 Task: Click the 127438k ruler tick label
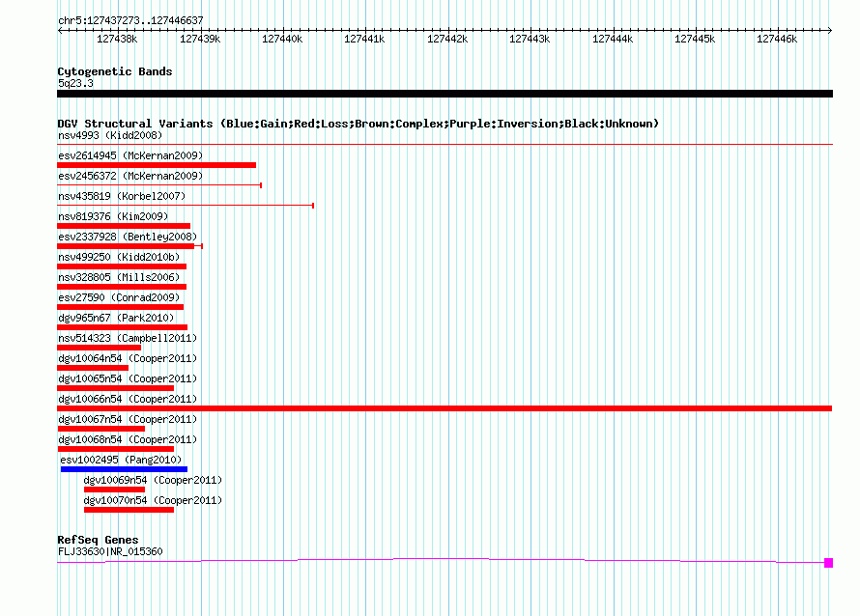[117, 39]
